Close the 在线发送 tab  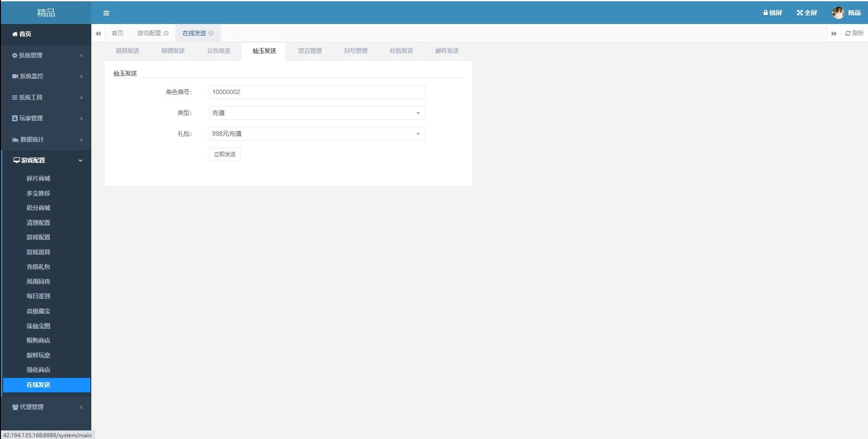point(211,33)
